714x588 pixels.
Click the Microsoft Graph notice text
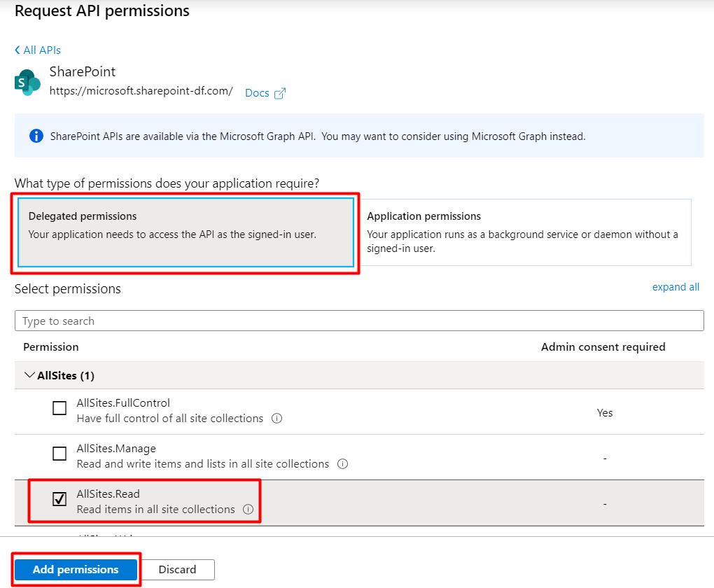click(318, 136)
